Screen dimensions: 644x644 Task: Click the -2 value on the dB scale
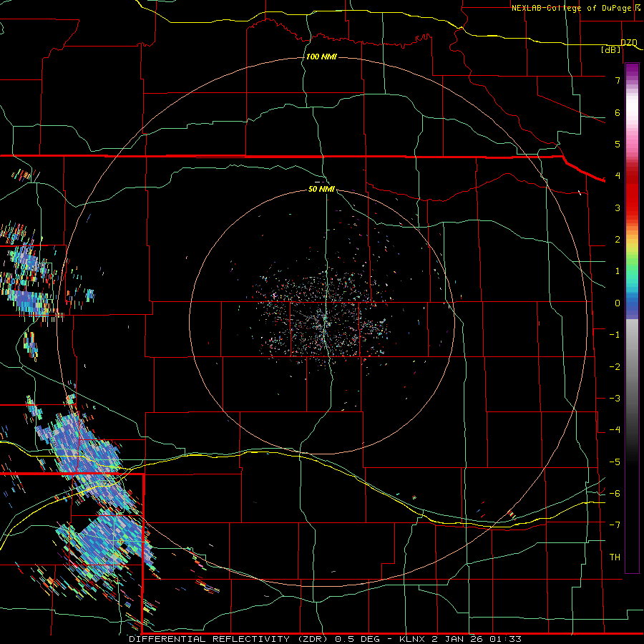(615, 367)
